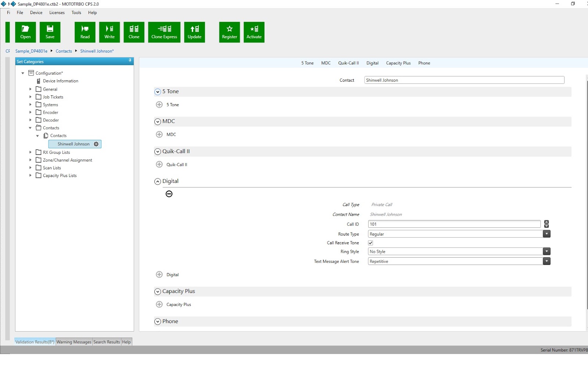The width and height of the screenshot is (588, 368).
Task: Toggle the Digital section chevron
Action: tap(158, 181)
